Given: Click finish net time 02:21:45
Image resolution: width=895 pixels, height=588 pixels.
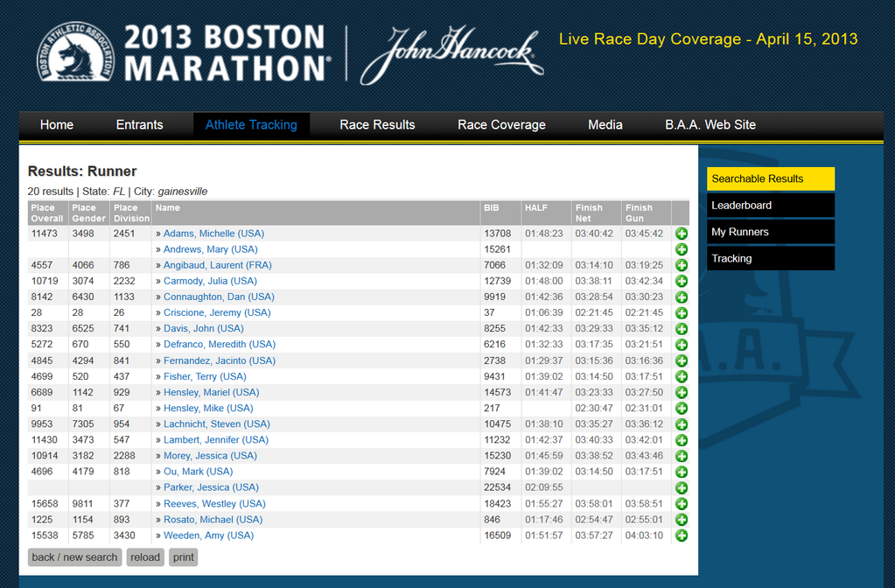Looking at the screenshot, I should tap(594, 313).
